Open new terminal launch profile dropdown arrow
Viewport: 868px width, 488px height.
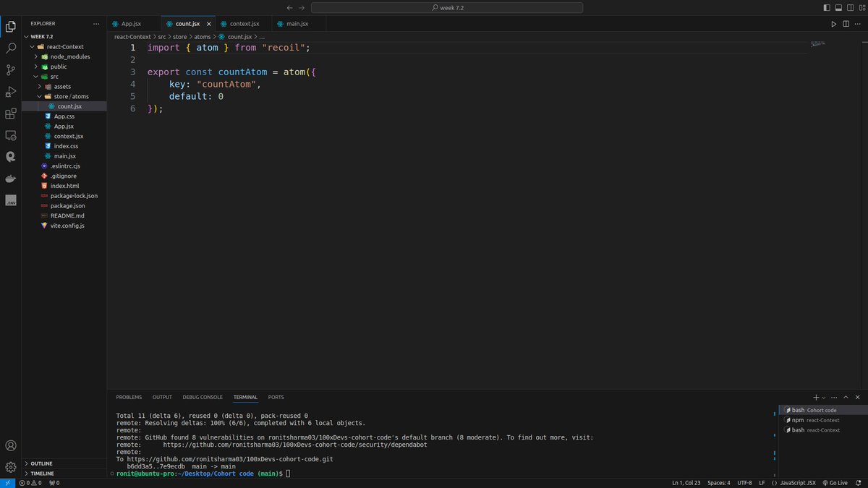tap(825, 397)
